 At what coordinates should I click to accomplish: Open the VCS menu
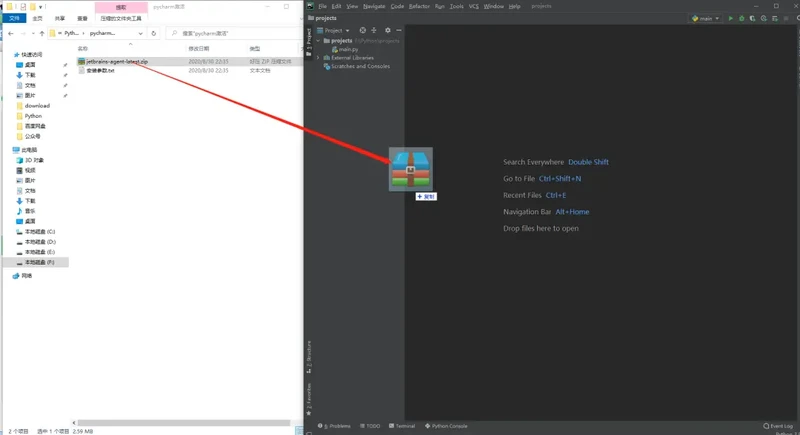pyautogui.click(x=474, y=6)
